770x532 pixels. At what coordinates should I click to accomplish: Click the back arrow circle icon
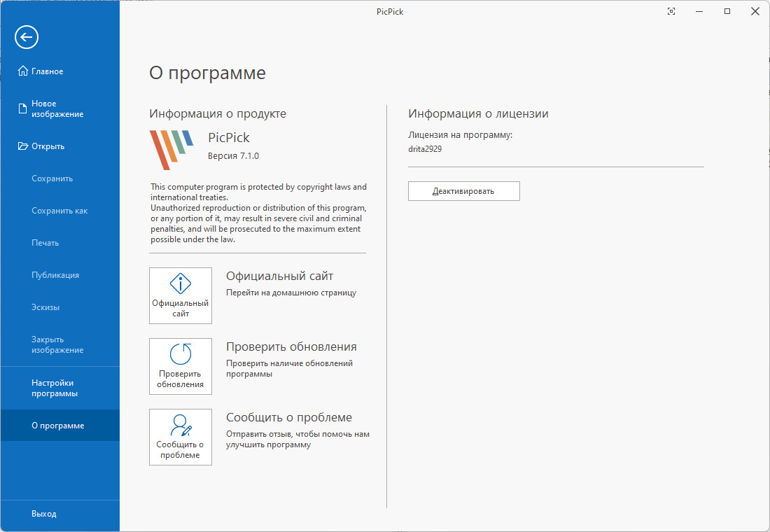point(27,37)
